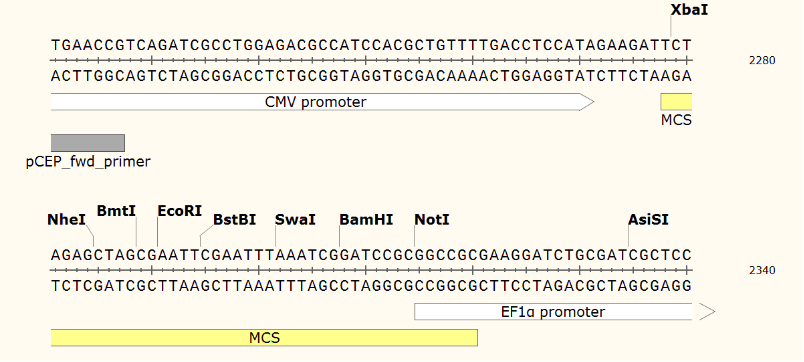Select the BamHI restriction site label
804x362 pixels.
[x=366, y=220]
